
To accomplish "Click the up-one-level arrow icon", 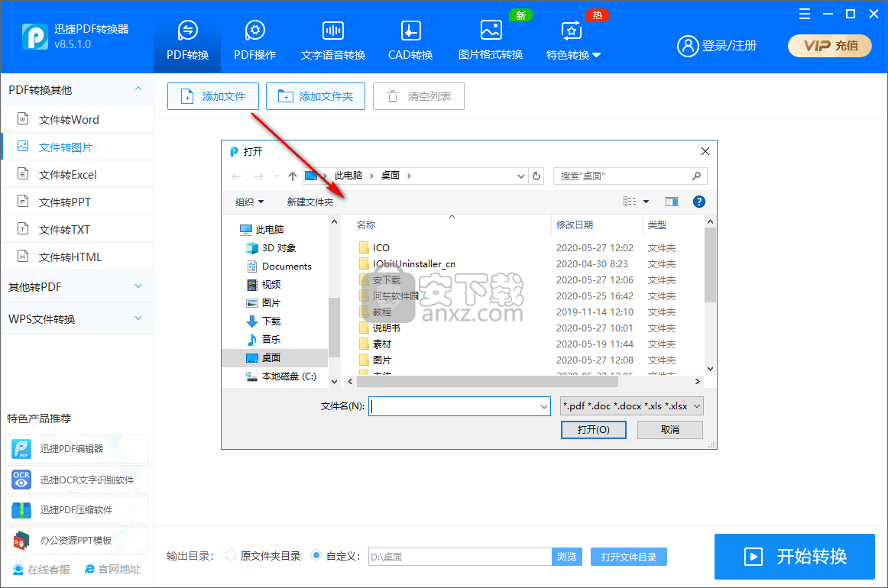I will click(x=292, y=176).
